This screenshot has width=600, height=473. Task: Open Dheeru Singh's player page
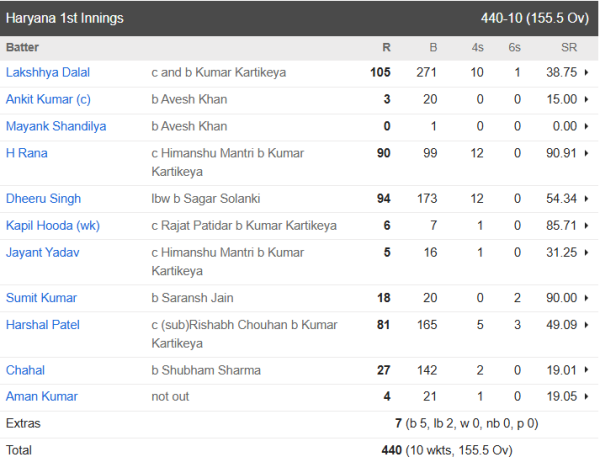coord(44,199)
